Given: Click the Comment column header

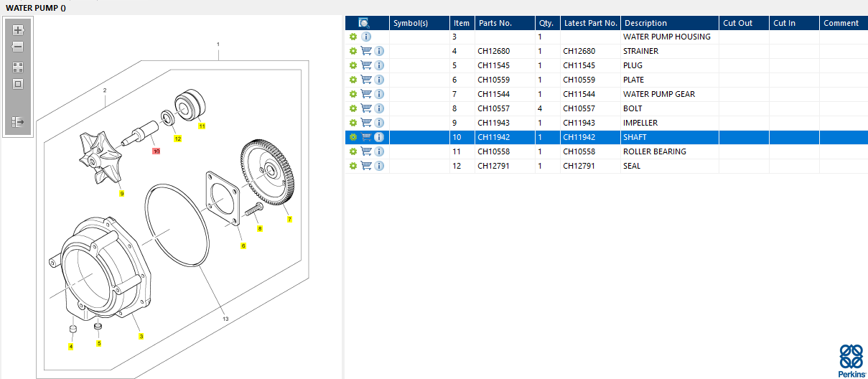Looking at the screenshot, I should (844, 23).
